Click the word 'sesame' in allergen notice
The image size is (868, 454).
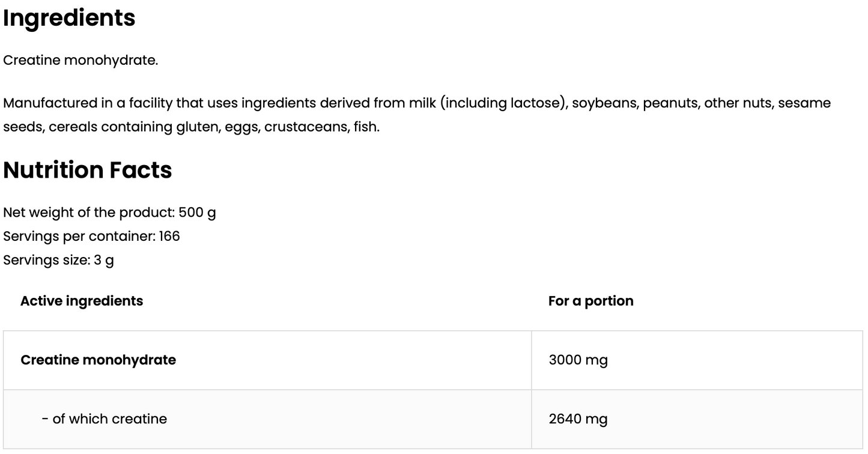click(x=804, y=103)
